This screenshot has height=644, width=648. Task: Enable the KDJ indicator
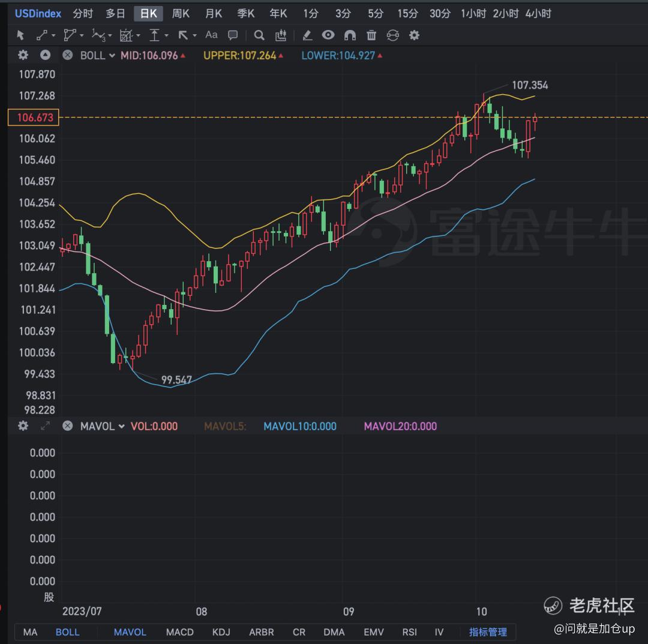click(221, 632)
